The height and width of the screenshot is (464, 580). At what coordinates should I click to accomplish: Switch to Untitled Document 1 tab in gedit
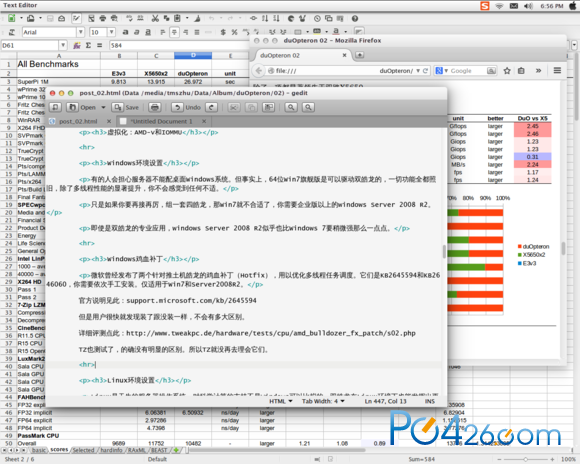[161, 121]
